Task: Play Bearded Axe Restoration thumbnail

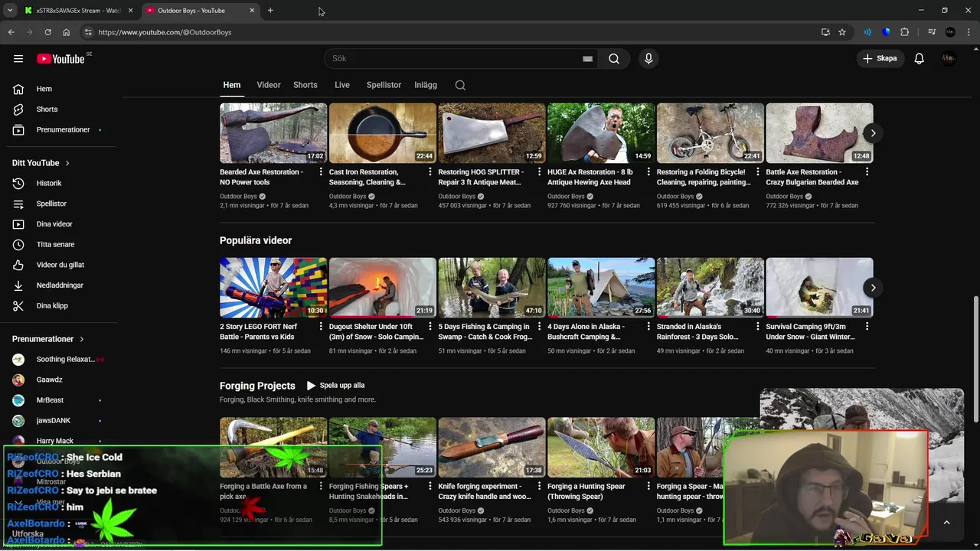Action: click(273, 133)
